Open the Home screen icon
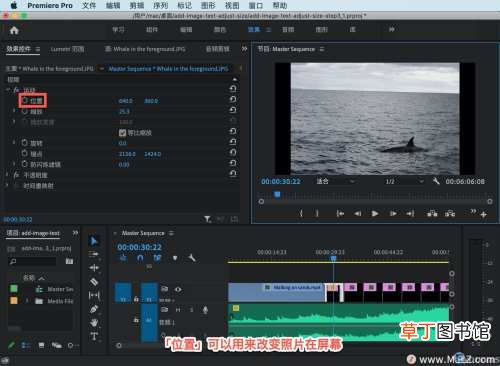500x366 pixels. coord(14,30)
